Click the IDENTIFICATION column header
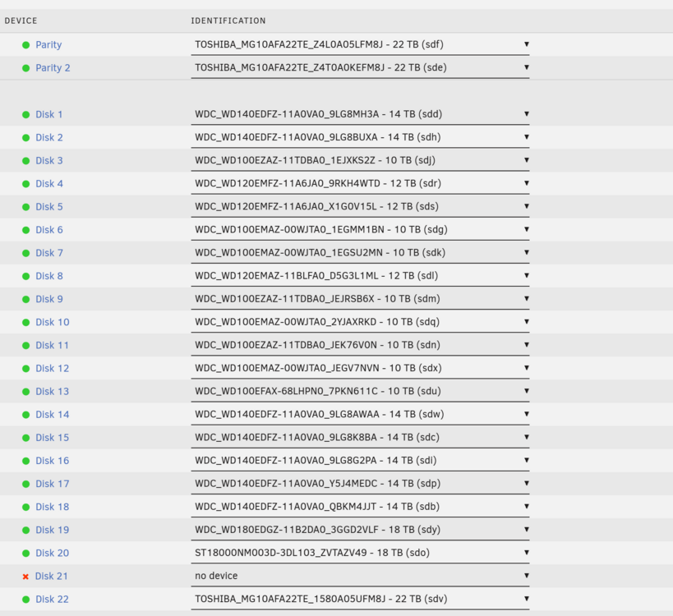Viewport: 673px width, 616px height. point(228,21)
